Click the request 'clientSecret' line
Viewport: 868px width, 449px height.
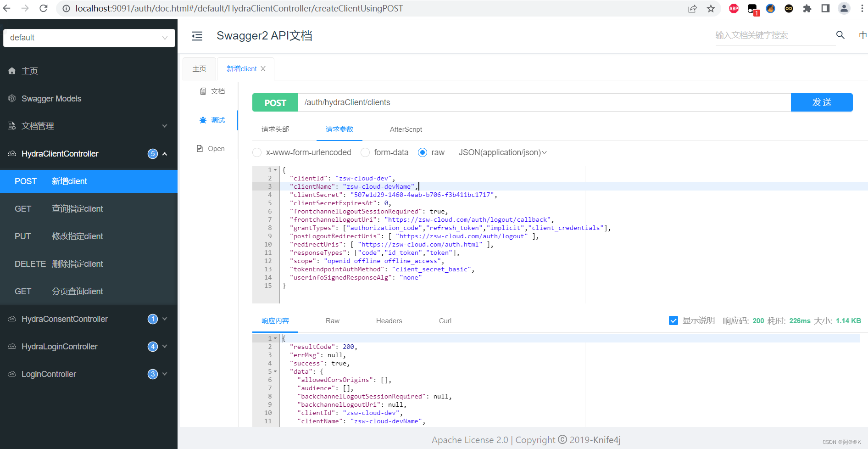click(x=393, y=195)
